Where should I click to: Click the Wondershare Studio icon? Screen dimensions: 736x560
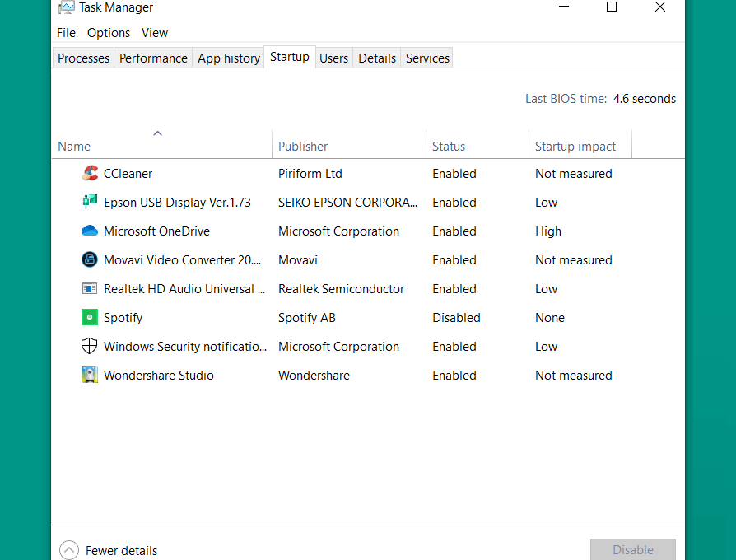(89, 375)
